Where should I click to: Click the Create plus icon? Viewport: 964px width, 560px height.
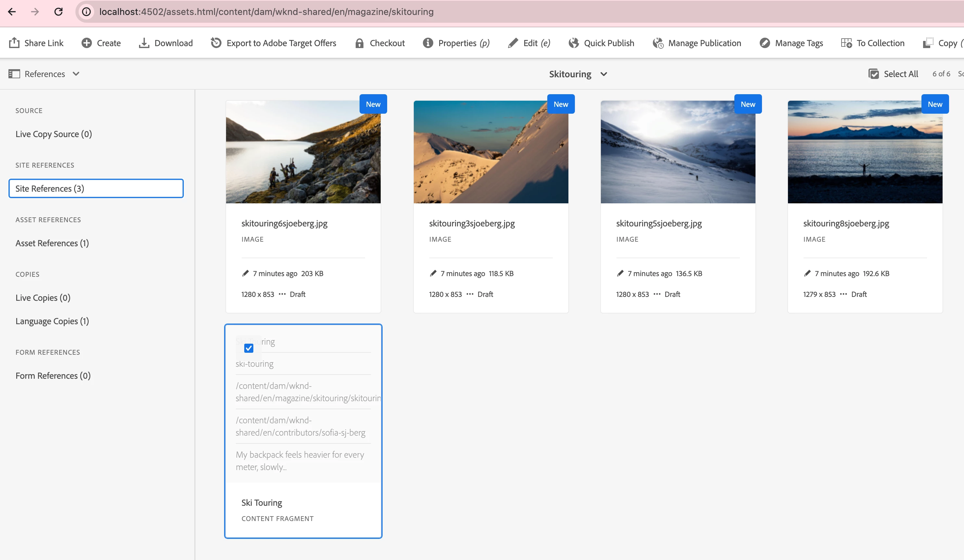click(x=87, y=43)
